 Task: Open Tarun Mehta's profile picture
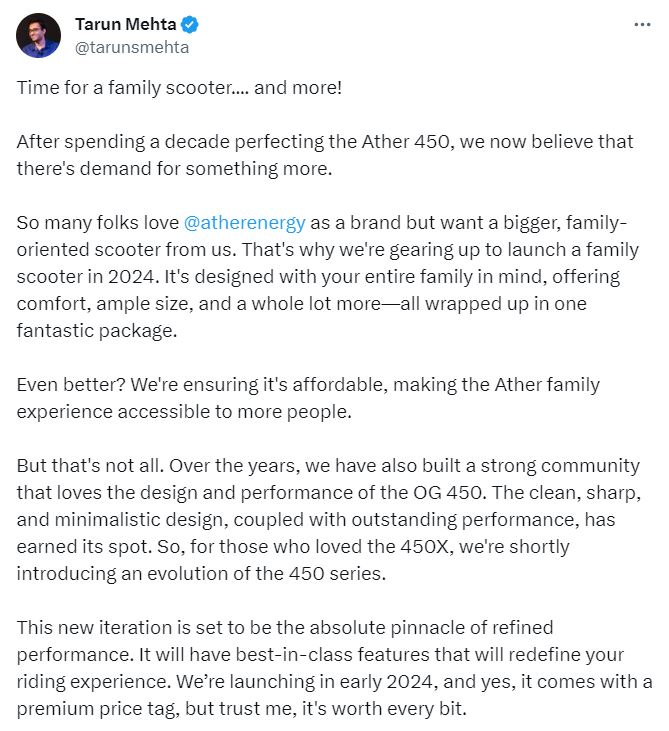[38, 35]
